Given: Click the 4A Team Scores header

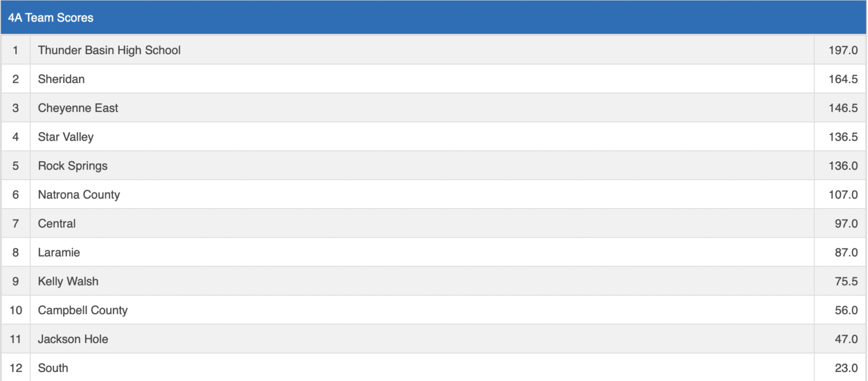Looking at the screenshot, I should tap(51, 18).
